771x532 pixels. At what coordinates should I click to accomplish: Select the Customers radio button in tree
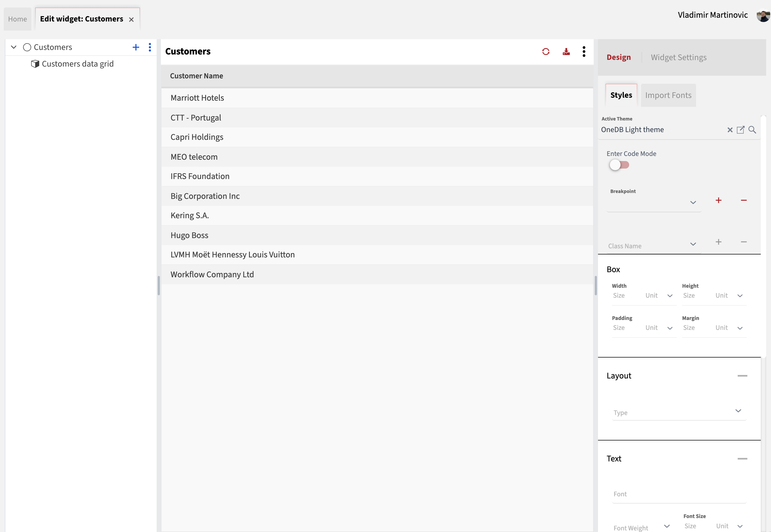click(27, 47)
